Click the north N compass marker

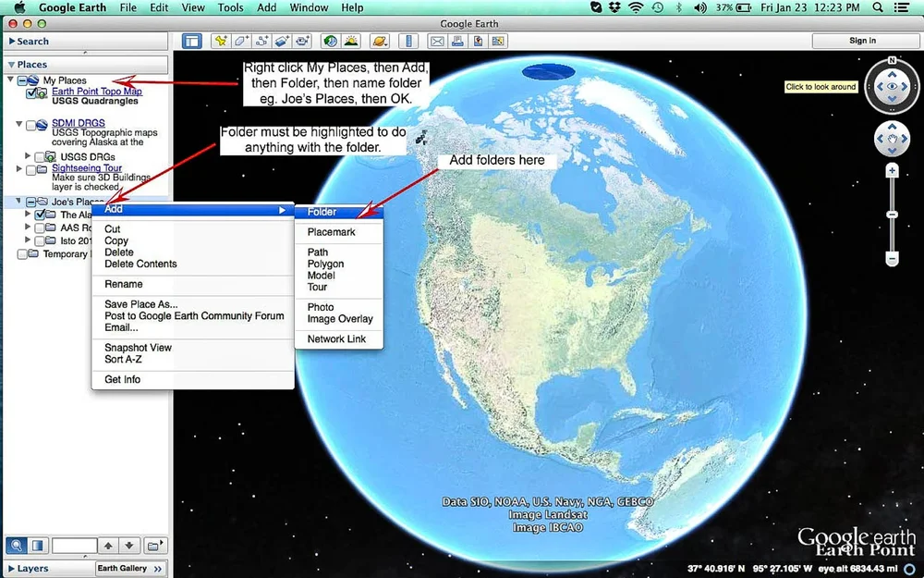coord(892,60)
